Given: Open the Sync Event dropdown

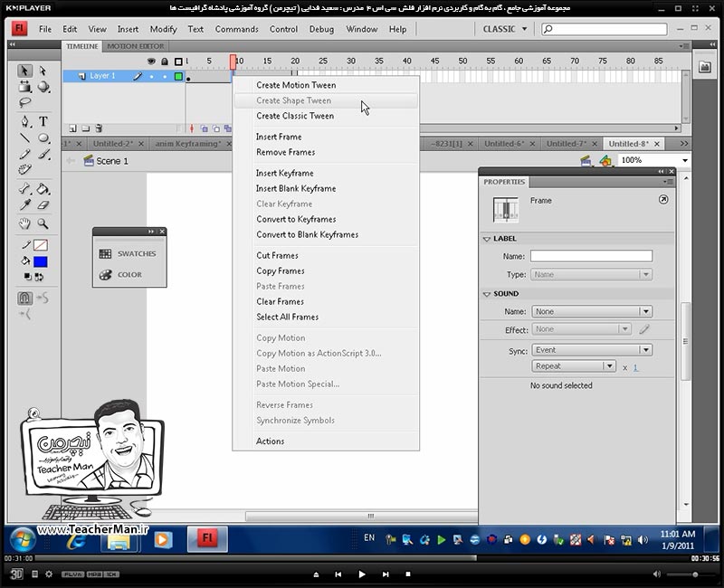Looking at the screenshot, I should click(592, 350).
